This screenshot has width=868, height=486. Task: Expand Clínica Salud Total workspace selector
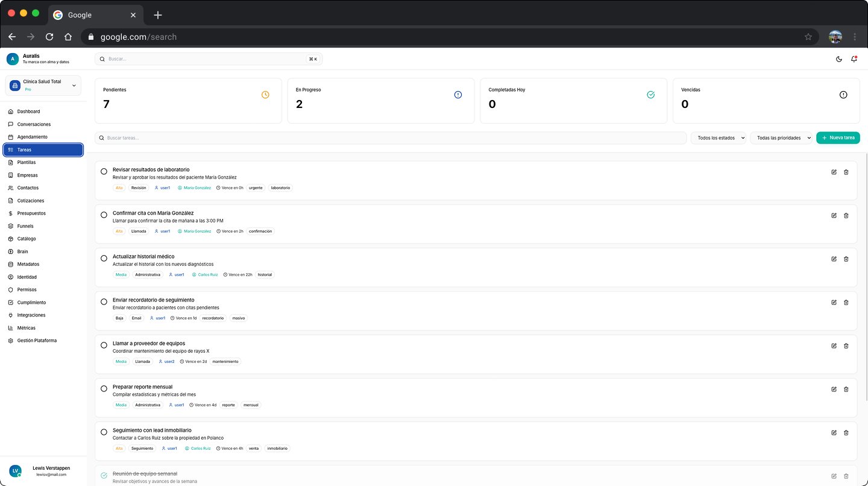pyautogui.click(x=43, y=85)
